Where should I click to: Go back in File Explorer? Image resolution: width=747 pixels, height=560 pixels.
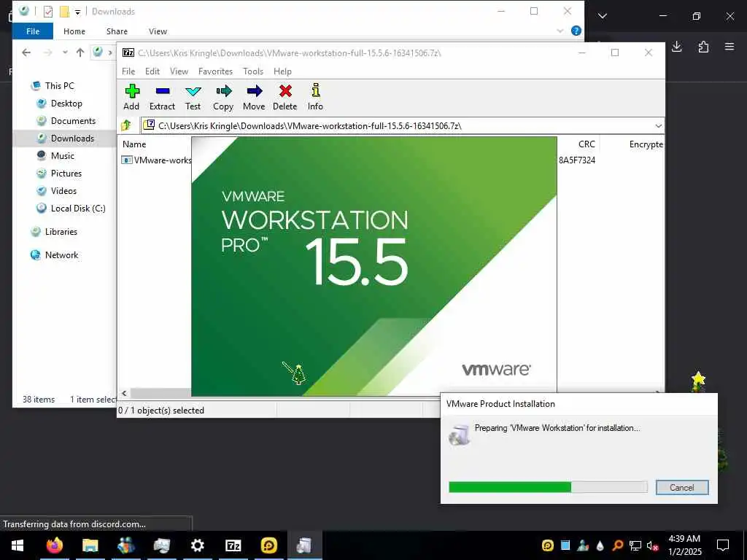coord(26,52)
